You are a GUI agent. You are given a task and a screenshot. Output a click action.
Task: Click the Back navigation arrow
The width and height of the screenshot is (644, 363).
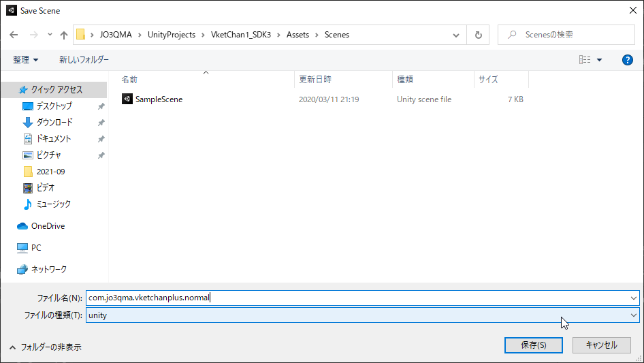point(14,35)
